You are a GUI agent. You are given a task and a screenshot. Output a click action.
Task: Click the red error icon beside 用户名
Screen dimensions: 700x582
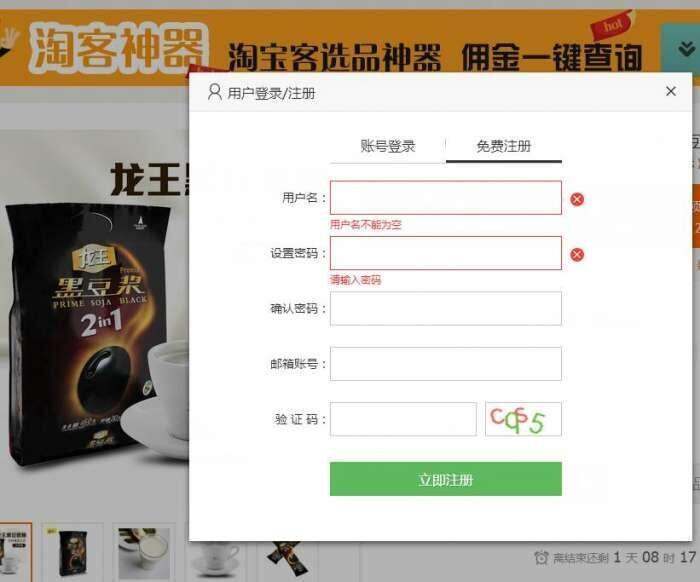click(577, 199)
